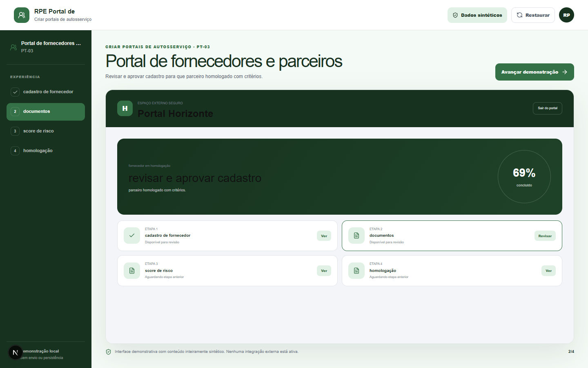
Task: Click Avançar demonstração
Action: (x=535, y=72)
